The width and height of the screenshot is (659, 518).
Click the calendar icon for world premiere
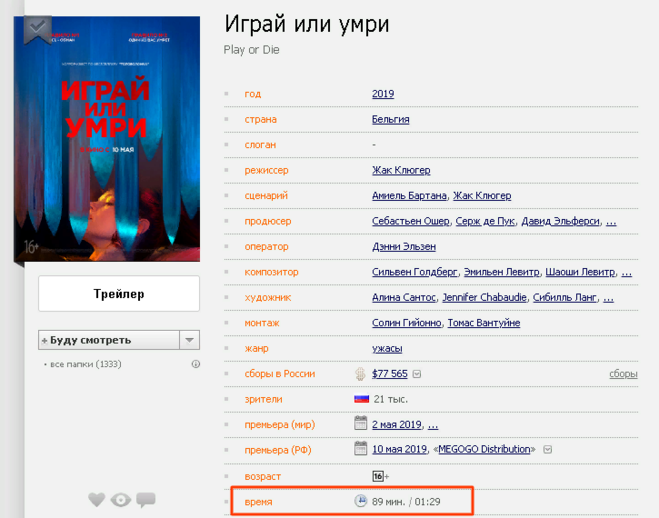(361, 424)
